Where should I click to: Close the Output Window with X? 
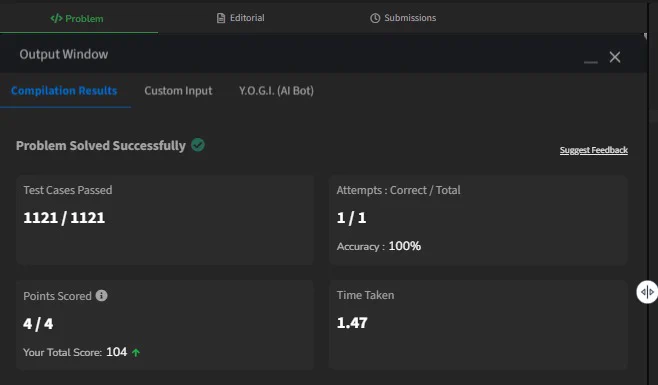tap(615, 57)
